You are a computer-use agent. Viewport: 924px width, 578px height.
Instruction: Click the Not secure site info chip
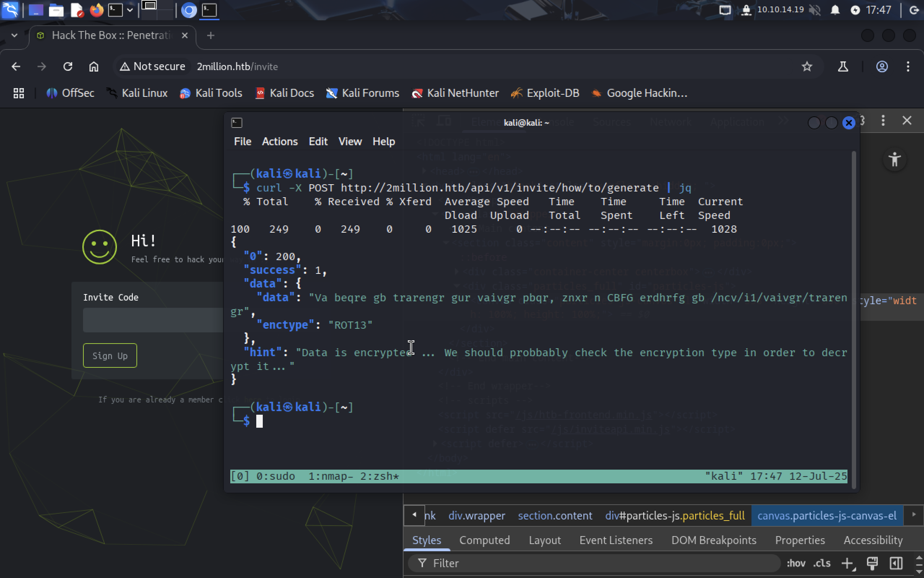(x=152, y=66)
